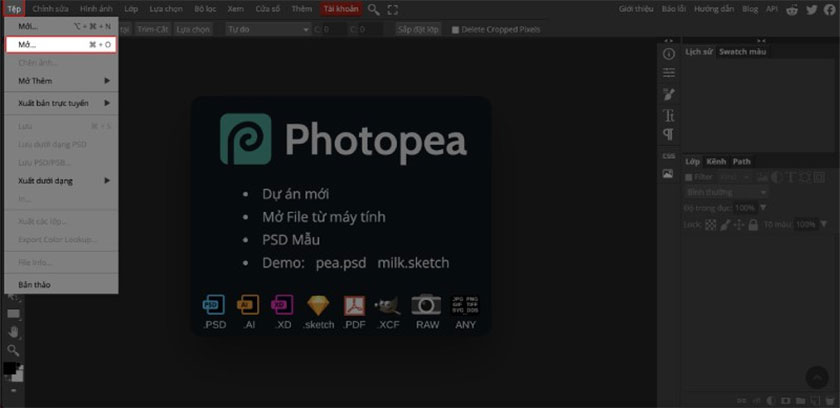Viewport: 840px width, 408px height.
Task: Expand the Xuất dưới dạng submenu
Action: (x=62, y=181)
